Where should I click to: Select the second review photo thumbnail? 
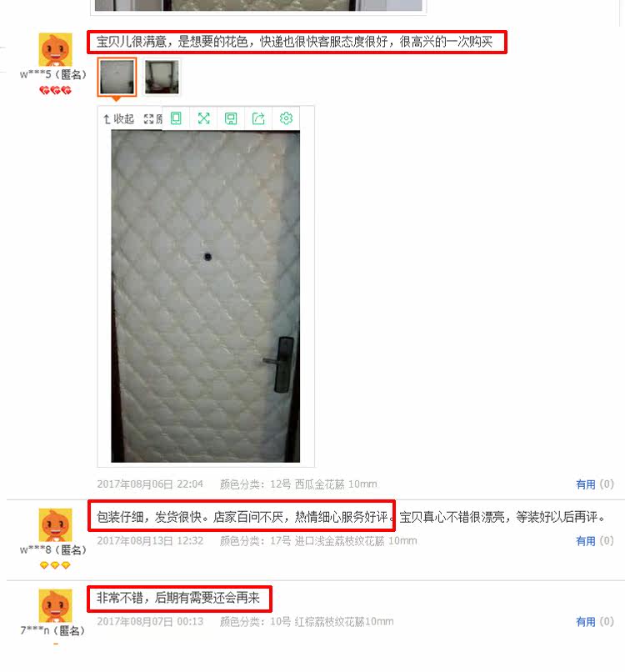tap(162, 78)
